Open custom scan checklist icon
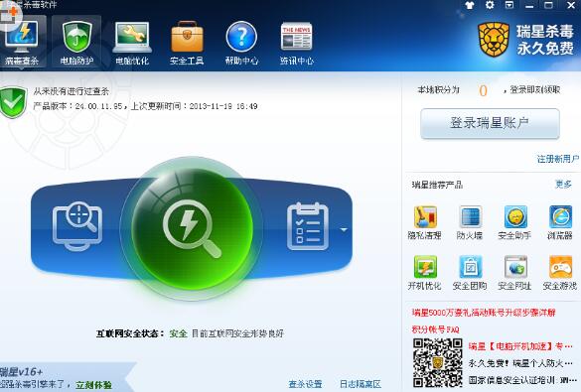 coord(308,226)
